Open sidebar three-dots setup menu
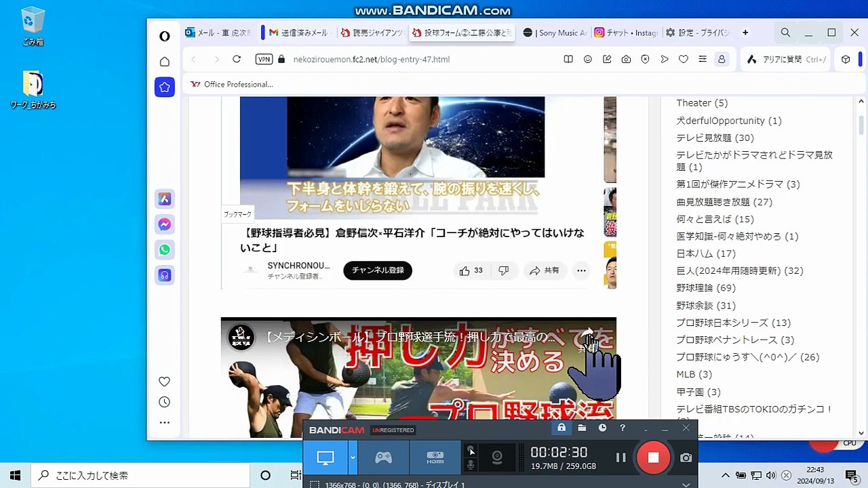The height and width of the screenshot is (488, 868). coord(164,422)
